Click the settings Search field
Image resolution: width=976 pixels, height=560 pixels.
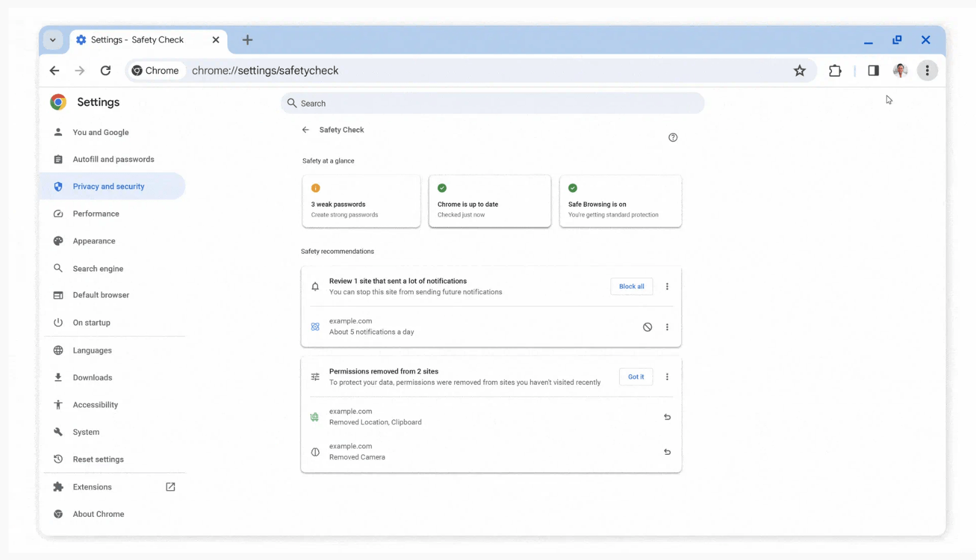pyautogui.click(x=493, y=103)
